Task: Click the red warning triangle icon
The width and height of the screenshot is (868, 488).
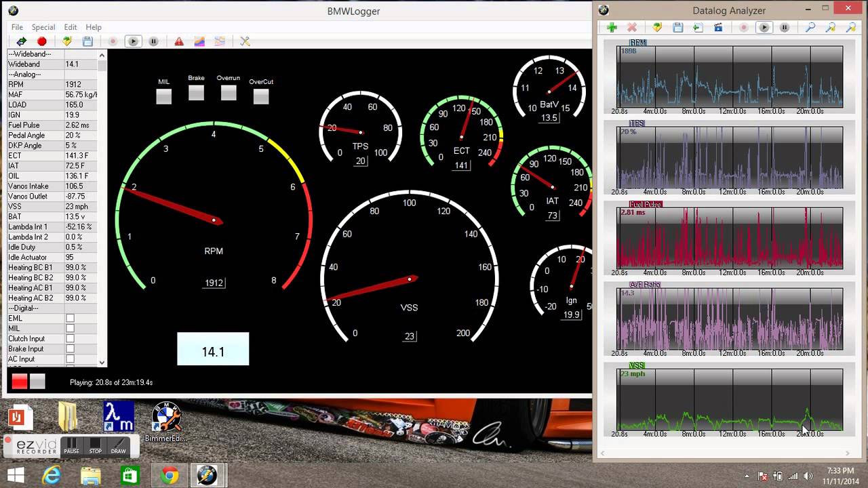Action: 179,41
